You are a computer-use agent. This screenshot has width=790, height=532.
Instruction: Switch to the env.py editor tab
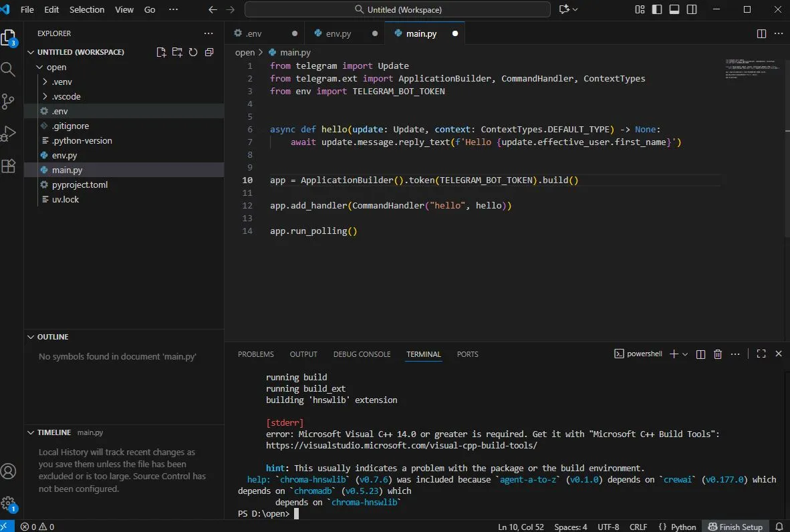pyautogui.click(x=338, y=33)
